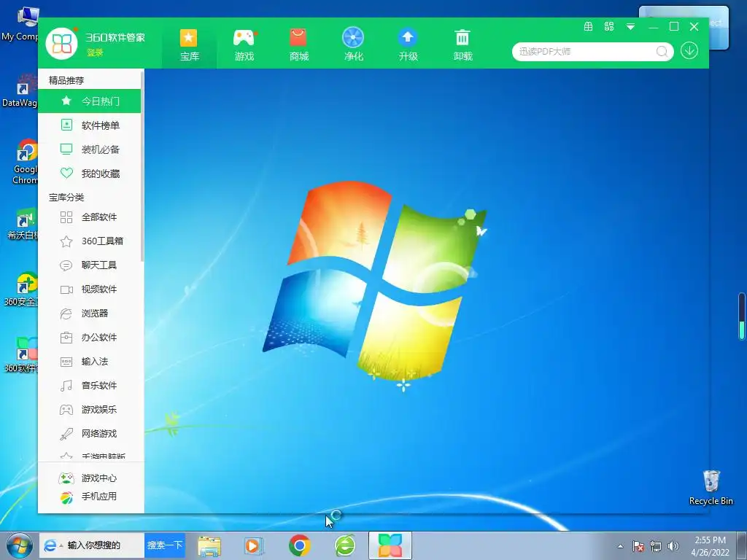Select 今日热门 in sidebar

[x=89, y=101]
